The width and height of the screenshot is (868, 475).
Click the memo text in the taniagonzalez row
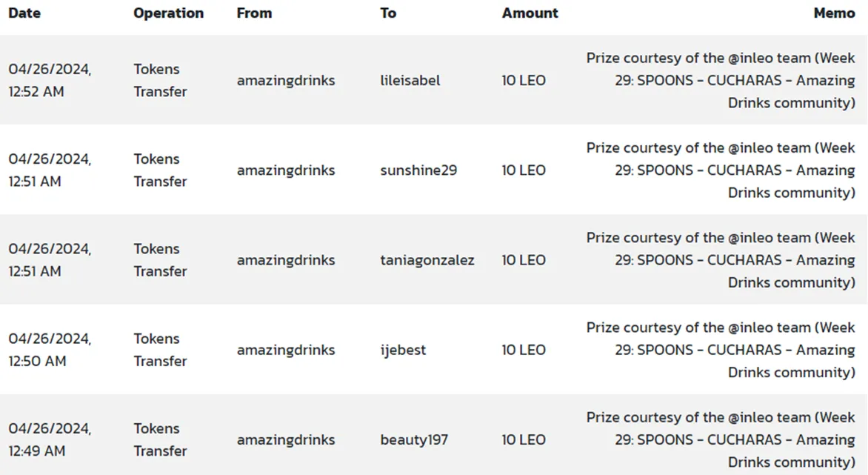tap(721, 259)
